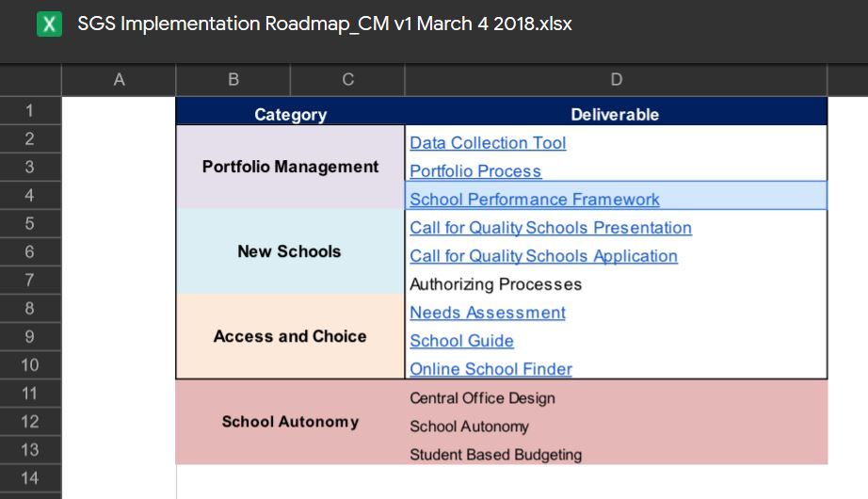The width and height of the screenshot is (868, 499).
Task: Open the Online School Finder link
Action: 491,369
